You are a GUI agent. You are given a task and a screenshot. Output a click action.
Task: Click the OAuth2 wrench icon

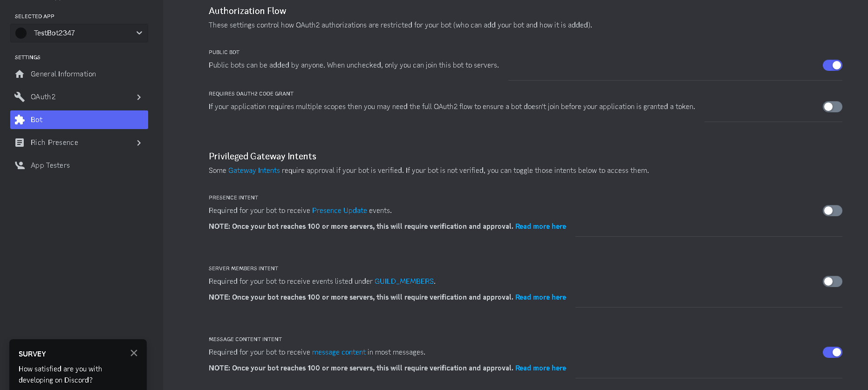[x=20, y=96]
